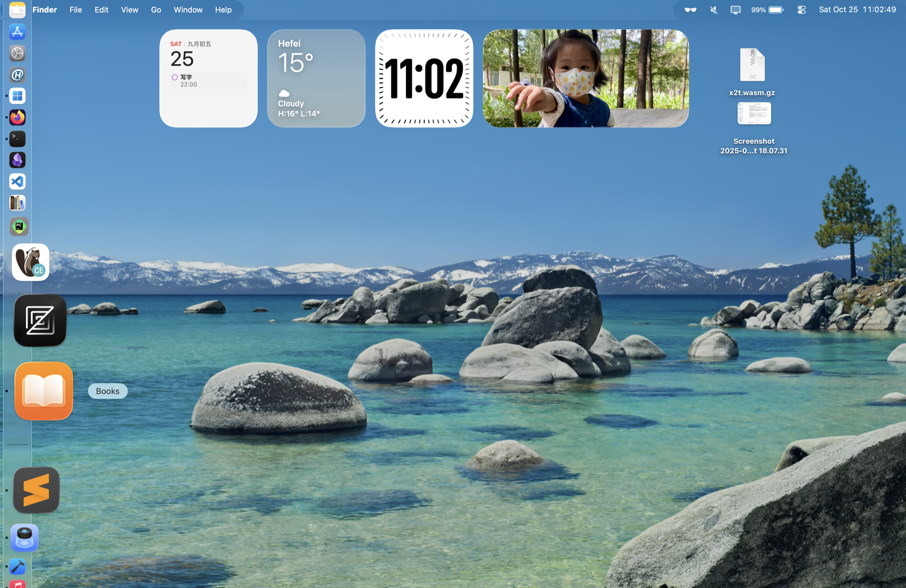Select the x2t.wasm.gz desktop file
The width and height of the screenshot is (906, 588).
pyautogui.click(x=752, y=65)
